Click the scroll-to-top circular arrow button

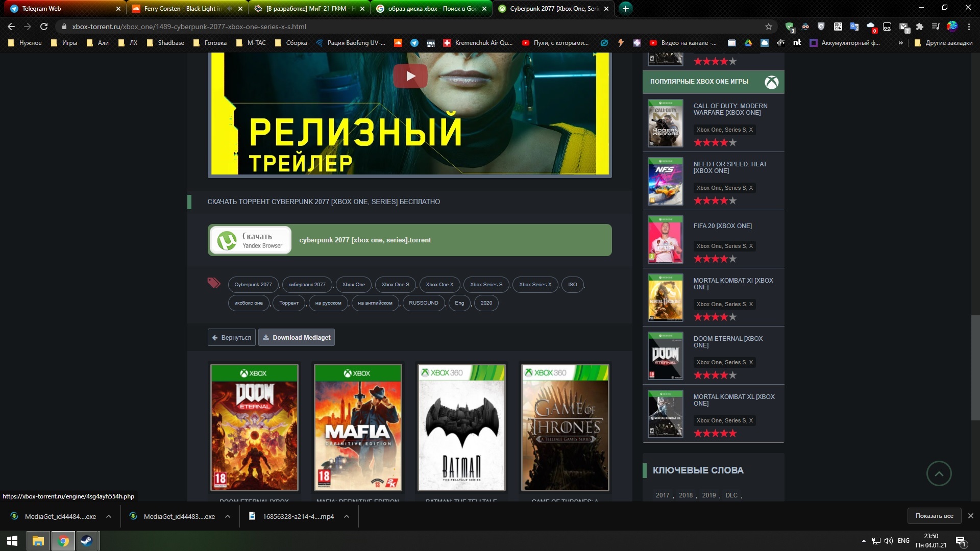[x=939, y=473]
